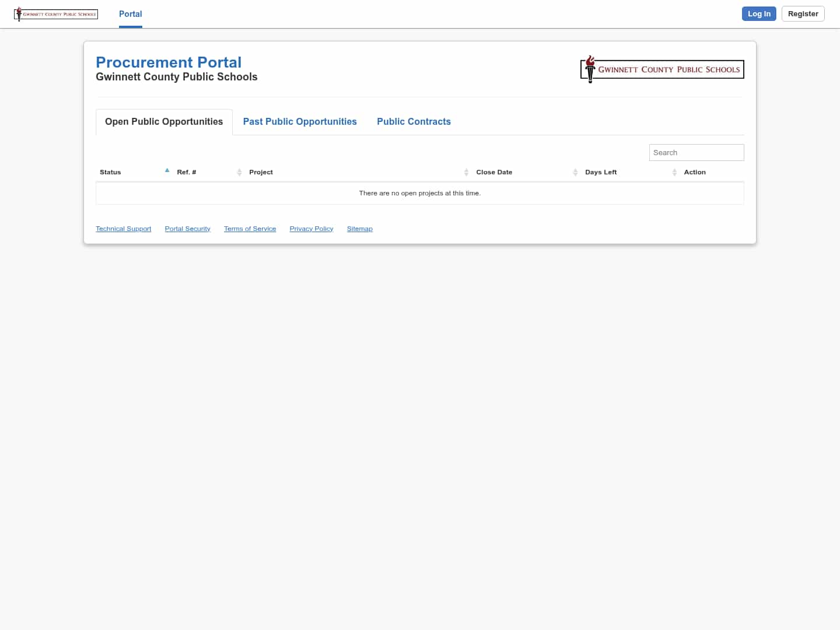
Task: Click the Register button
Action: tap(803, 14)
